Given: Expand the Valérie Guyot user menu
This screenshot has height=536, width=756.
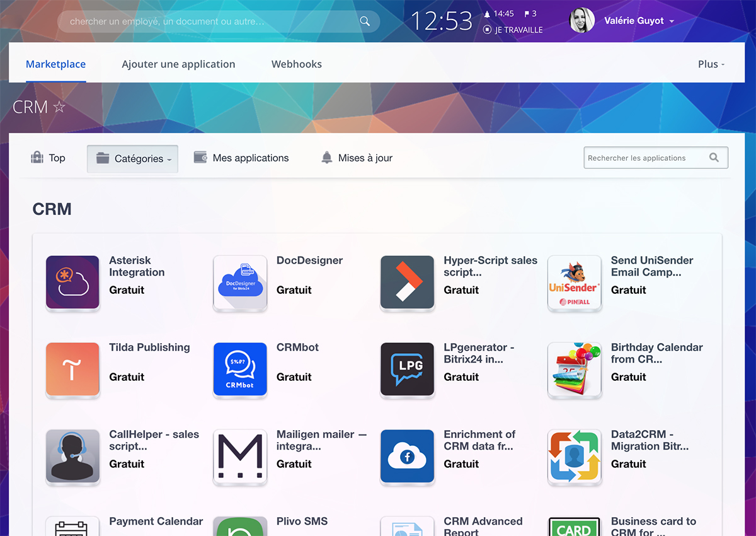Looking at the screenshot, I should (638, 21).
